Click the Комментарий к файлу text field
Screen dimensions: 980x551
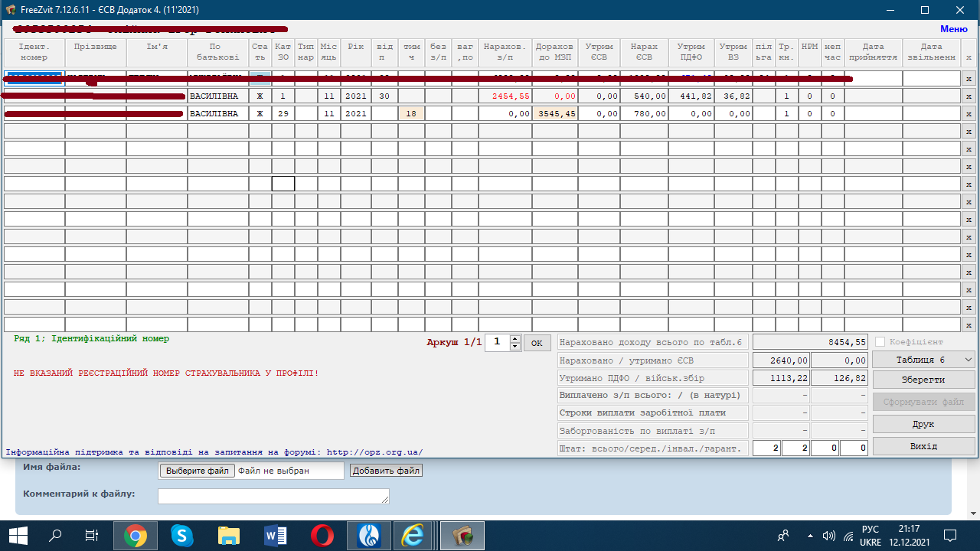tap(273, 496)
